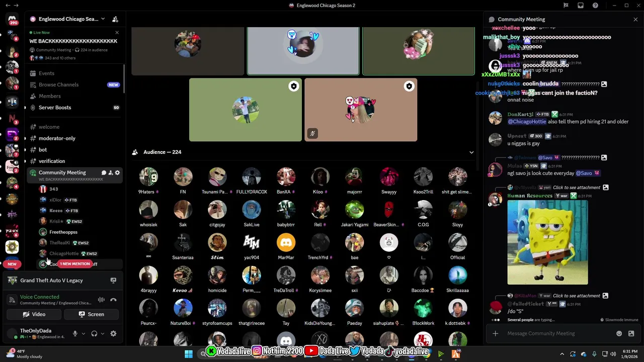Open the flag icon in title bar
Screen dimensions: 644x362
click(566, 6)
